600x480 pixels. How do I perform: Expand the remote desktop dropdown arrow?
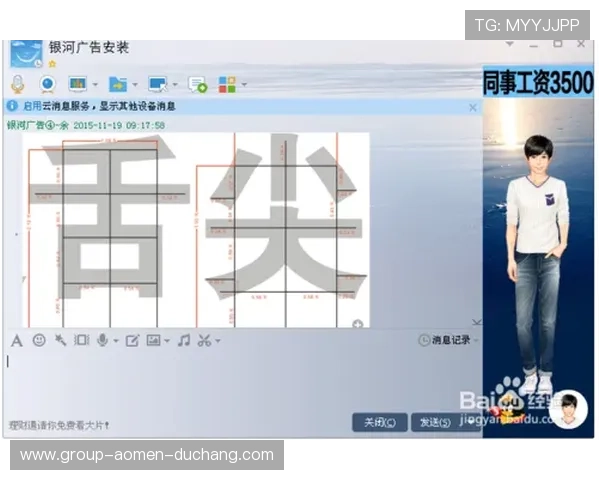coord(175,84)
